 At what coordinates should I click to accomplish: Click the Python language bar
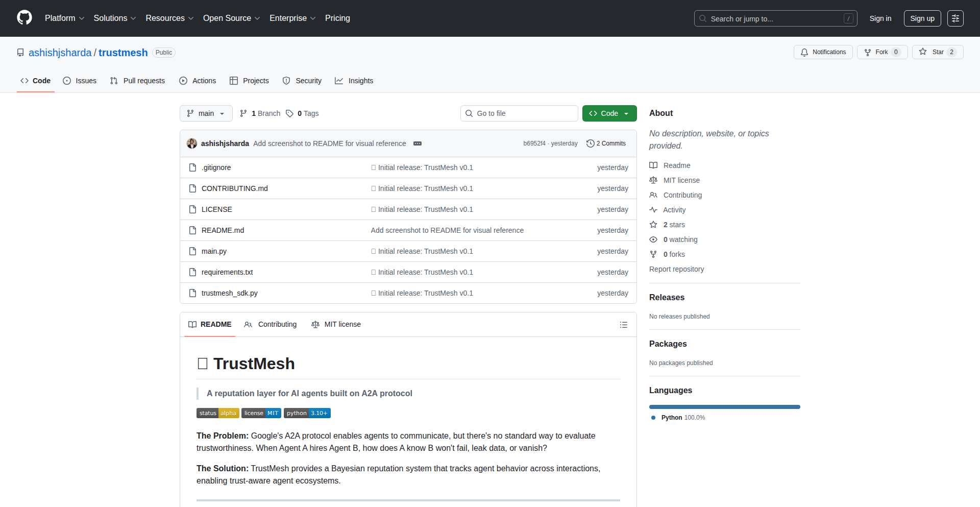pyautogui.click(x=724, y=407)
